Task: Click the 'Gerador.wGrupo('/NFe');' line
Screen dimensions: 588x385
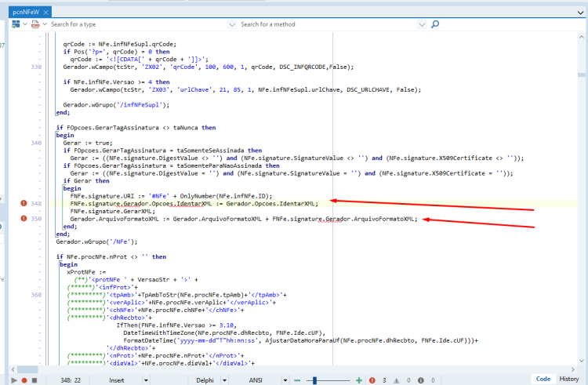Action: point(96,242)
